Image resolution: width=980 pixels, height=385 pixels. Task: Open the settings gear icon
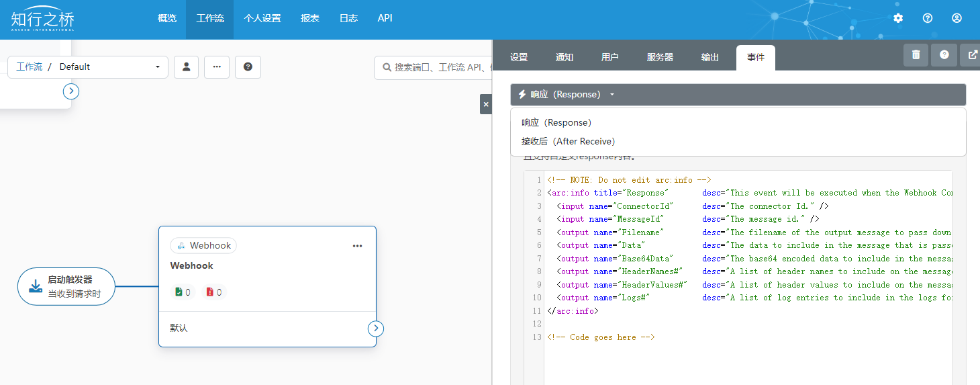coord(898,18)
